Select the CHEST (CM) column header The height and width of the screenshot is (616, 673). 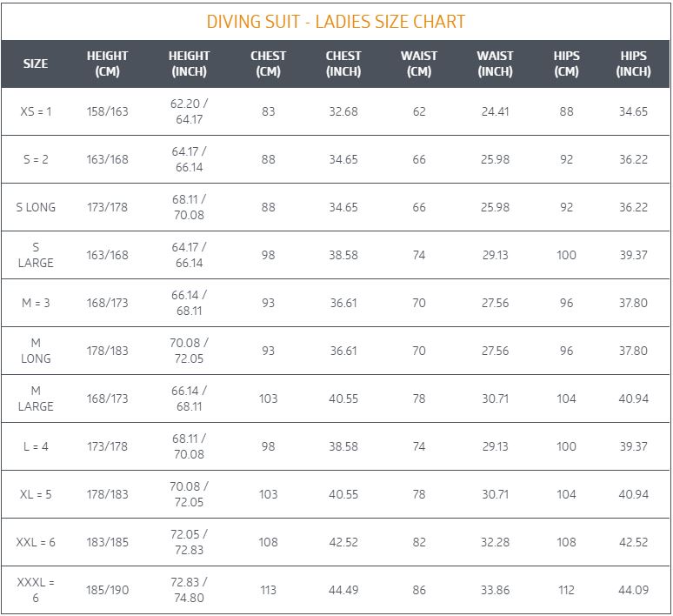pyautogui.click(x=269, y=64)
